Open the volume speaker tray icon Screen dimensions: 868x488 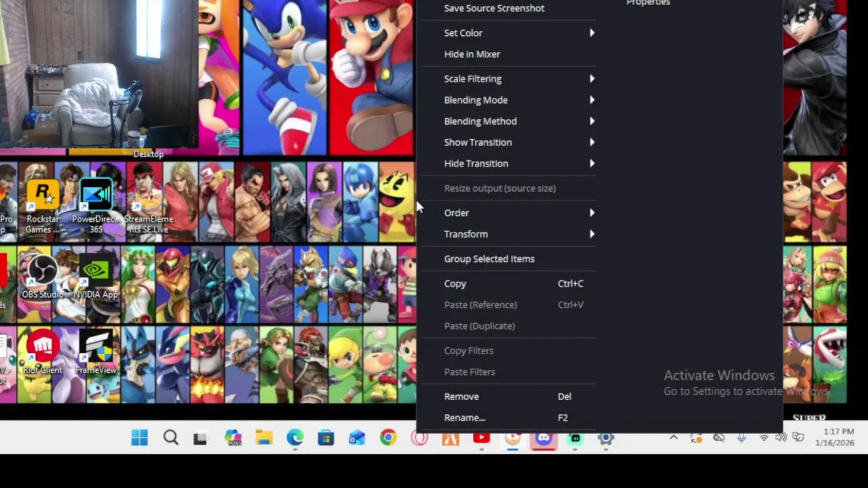tap(781, 438)
